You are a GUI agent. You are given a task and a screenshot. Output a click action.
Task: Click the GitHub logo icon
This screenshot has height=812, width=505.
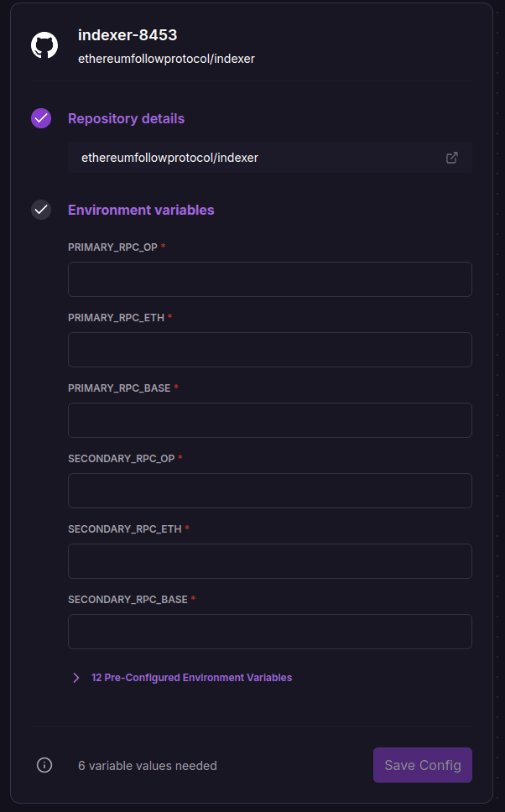point(44,45)
